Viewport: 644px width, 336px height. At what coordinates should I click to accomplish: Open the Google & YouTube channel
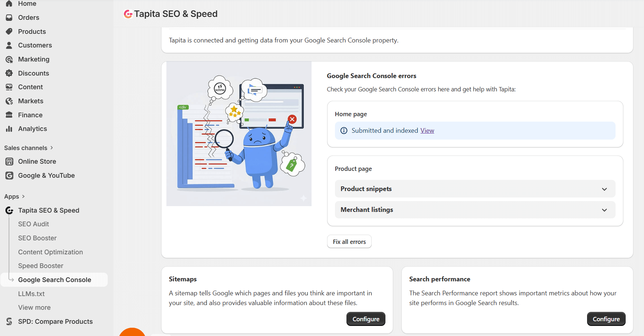pos(46,175)
